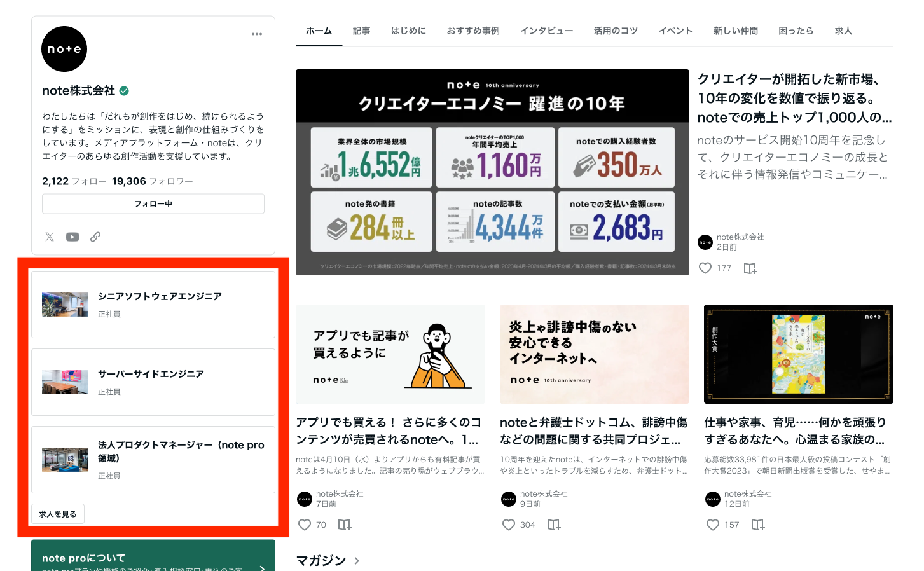
Task: Open the クリエイターが開拓した新市場 article title
Action: (795, 99)
